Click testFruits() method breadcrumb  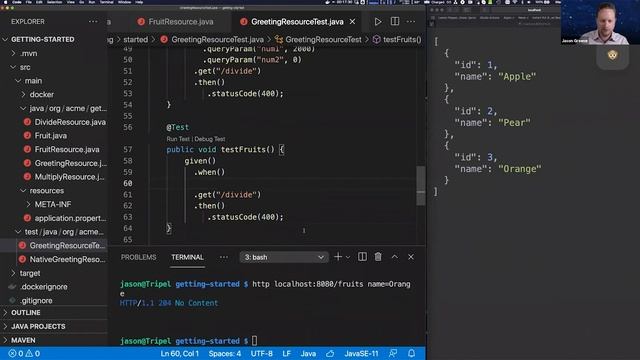tap(402, 40)
